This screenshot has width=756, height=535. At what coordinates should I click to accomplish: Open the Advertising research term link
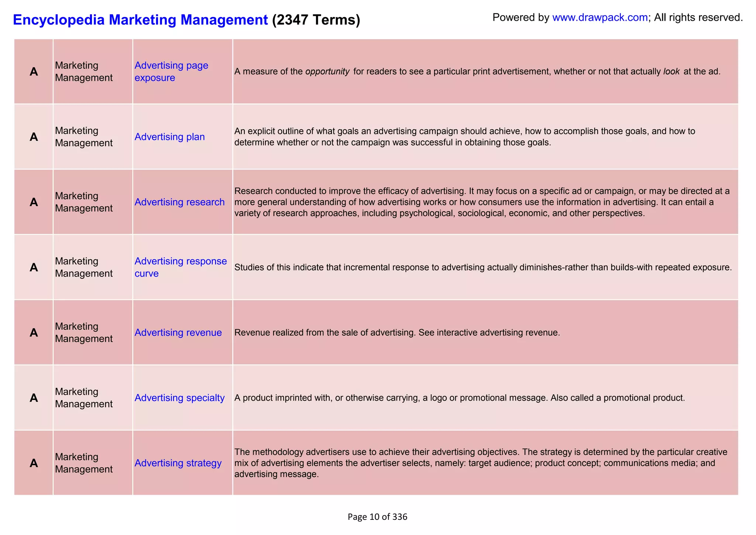[x=179, y=202]
